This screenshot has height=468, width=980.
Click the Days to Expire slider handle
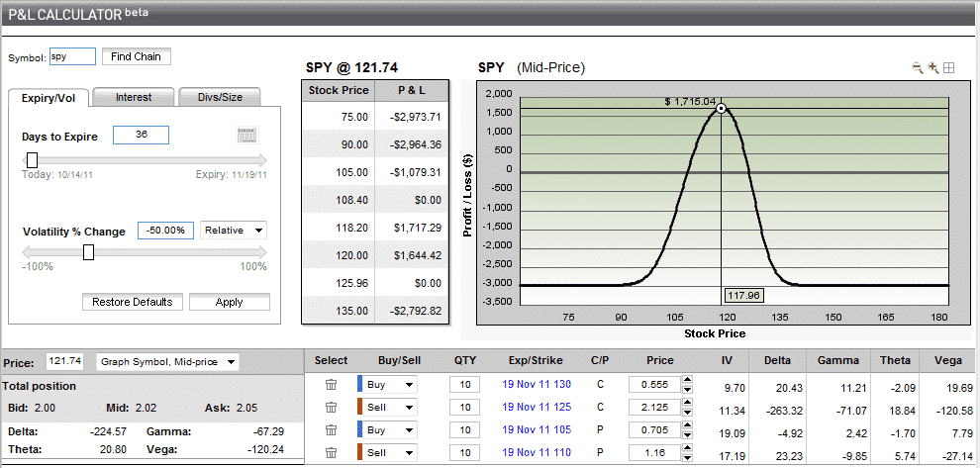point(32,160)
